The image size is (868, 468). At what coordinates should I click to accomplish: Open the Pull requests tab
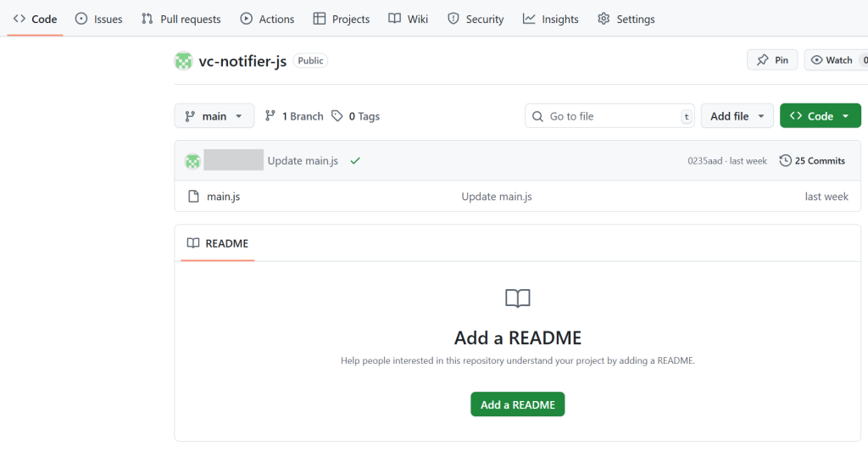point(181,19)
